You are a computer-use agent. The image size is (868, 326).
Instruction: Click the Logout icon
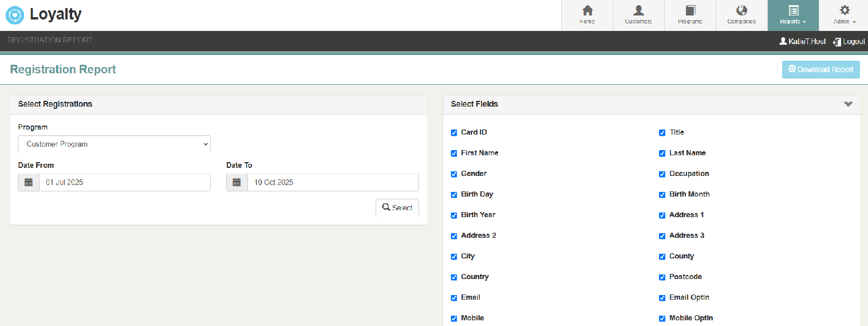tap(837, 42)
